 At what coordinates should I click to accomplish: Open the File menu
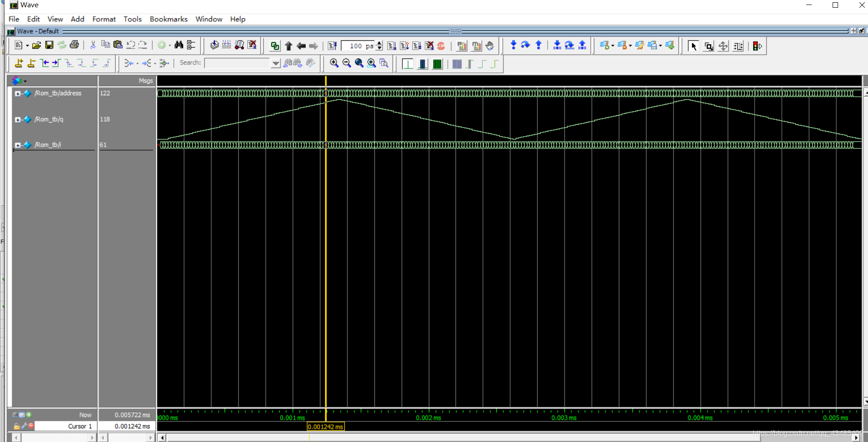[x=14, y=19]
